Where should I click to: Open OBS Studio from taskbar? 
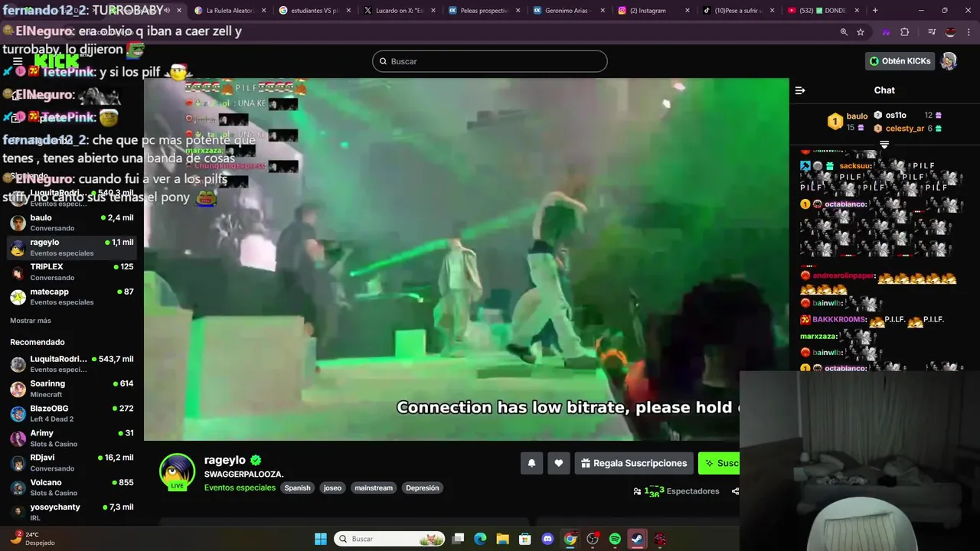click(x=593, y=539)
